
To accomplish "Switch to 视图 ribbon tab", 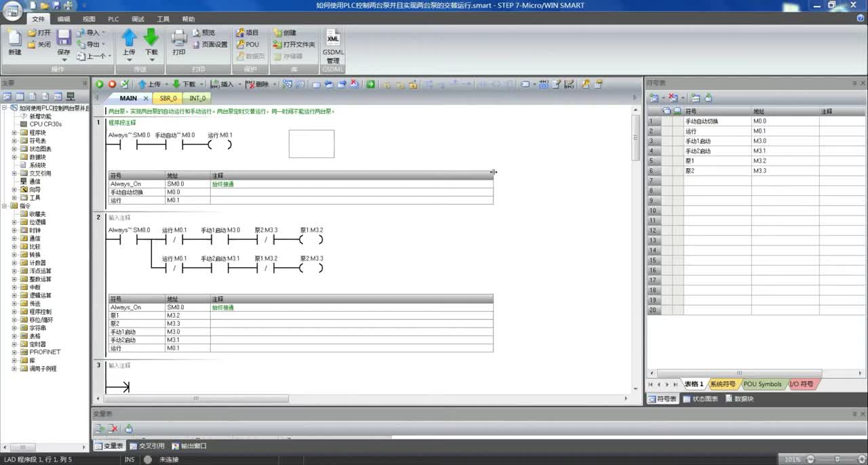I will [89, 19].
